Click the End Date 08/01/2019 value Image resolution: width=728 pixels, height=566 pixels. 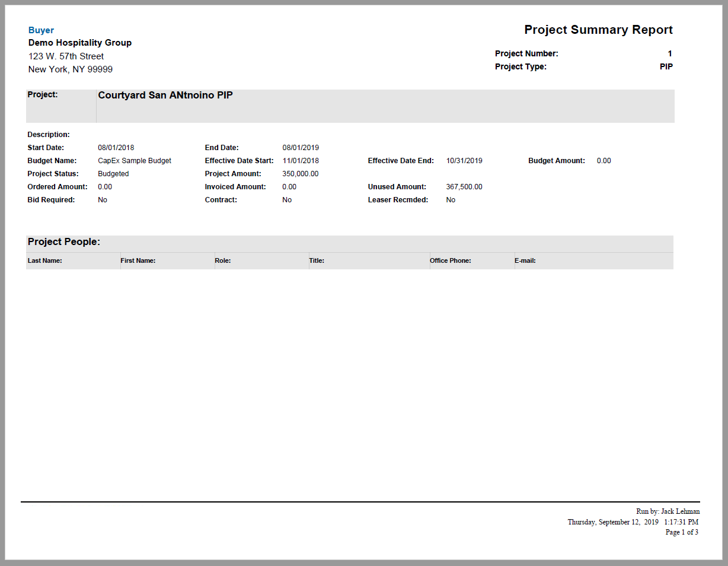tap(301, 147)
